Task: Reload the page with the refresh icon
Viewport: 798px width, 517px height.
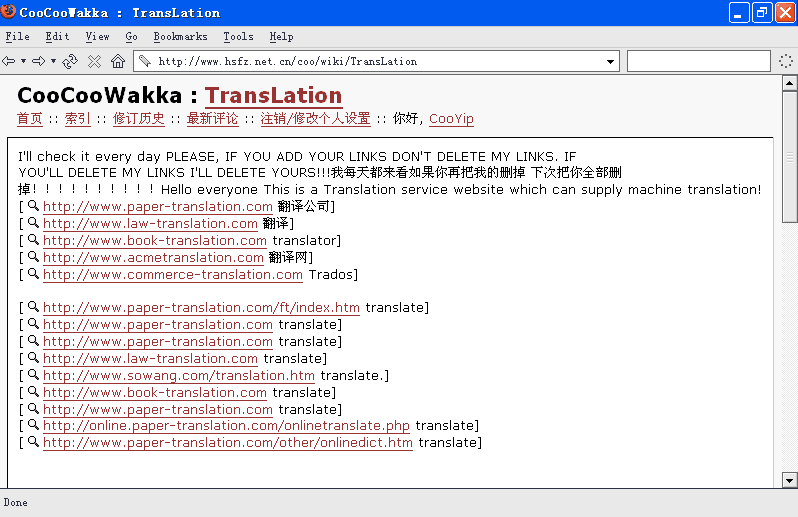Action: pyautogui.click(x=70, y=62)
